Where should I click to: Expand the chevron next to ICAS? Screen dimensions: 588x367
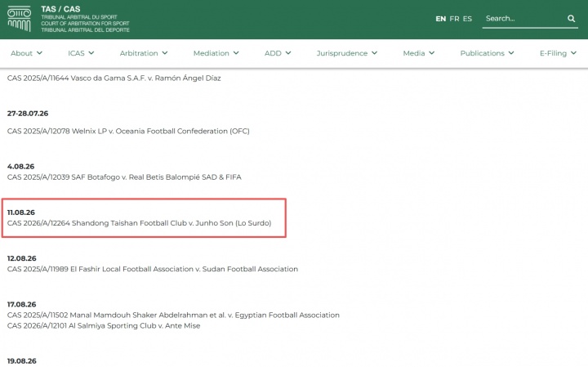[x=91, y=53]
